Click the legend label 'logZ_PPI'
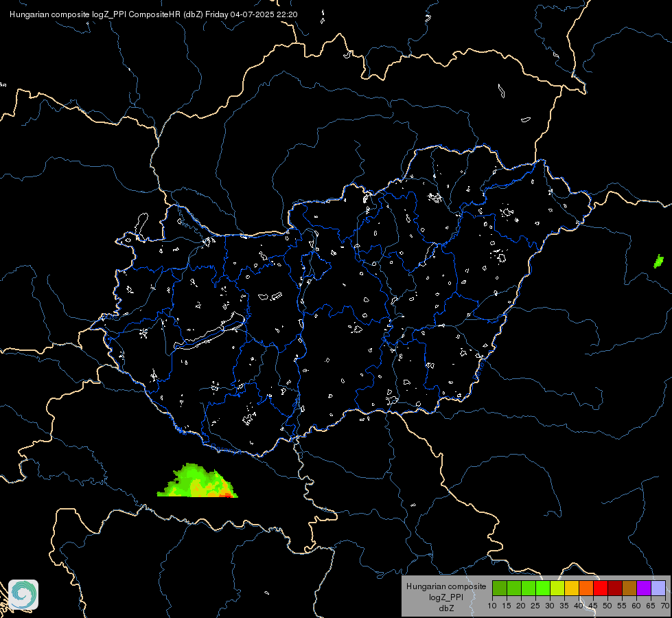The image size is (672, 618). point(446,597)
